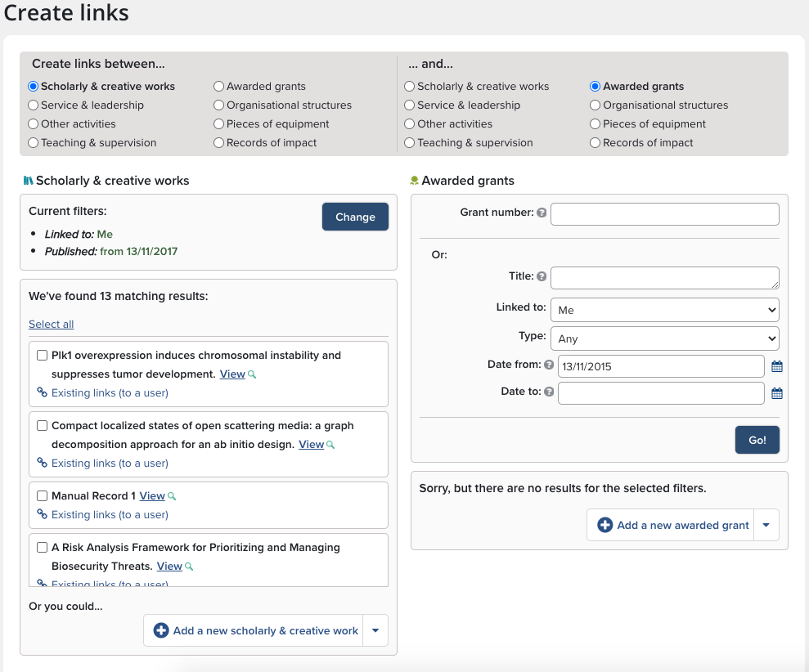Viewport: 809px width, 672px height.
Task: Click magnifier icon next to Plk1 overexpression View
Action: pos(252,374)
